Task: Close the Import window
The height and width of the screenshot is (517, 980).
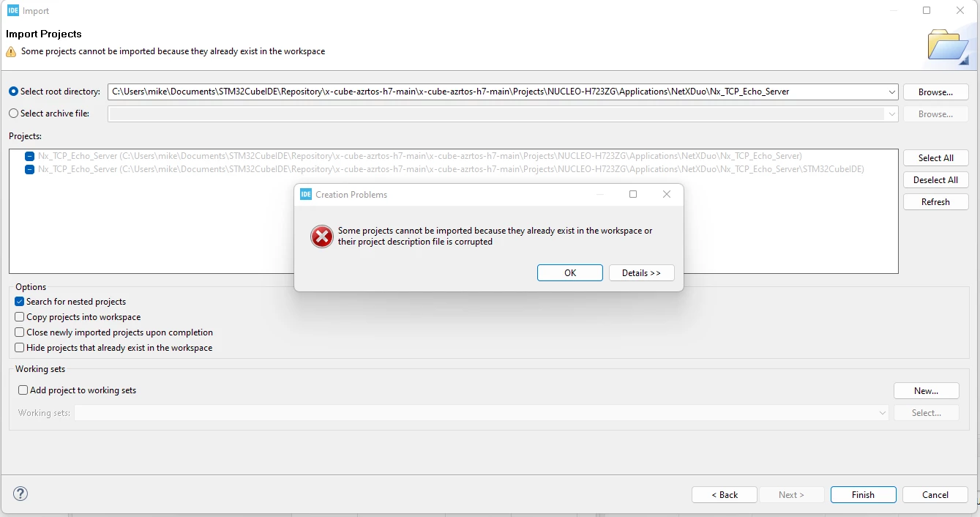Action: click(960, 10)
